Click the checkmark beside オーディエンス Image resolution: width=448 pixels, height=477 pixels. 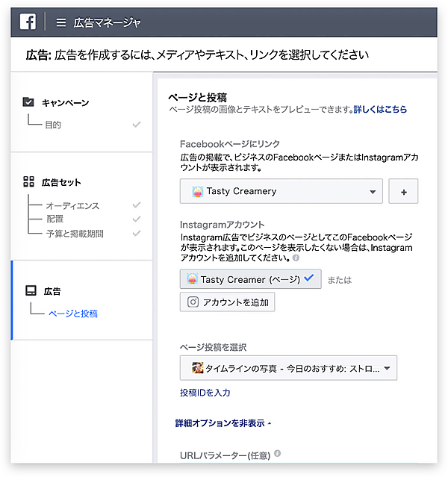click(x=136, y=205)
